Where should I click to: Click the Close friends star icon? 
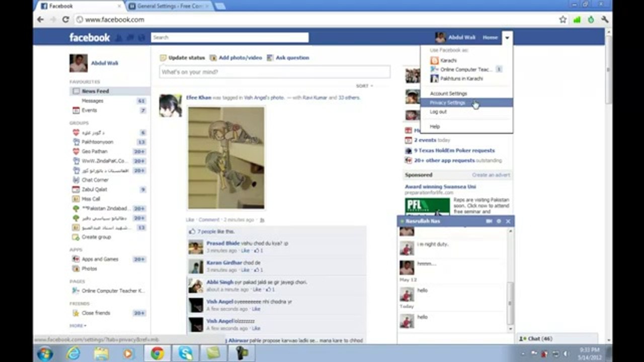[x=76, y=313]
